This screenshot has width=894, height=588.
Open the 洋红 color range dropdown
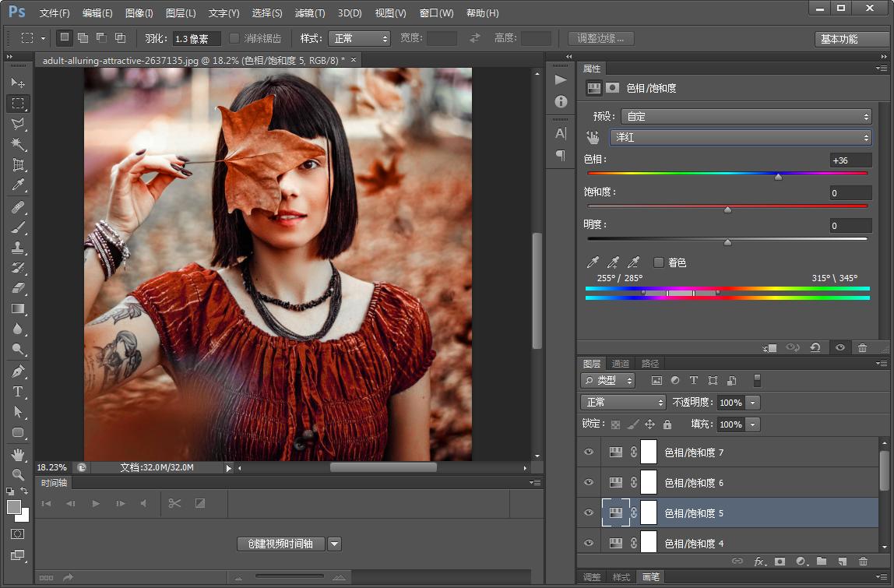click(740, 137)
